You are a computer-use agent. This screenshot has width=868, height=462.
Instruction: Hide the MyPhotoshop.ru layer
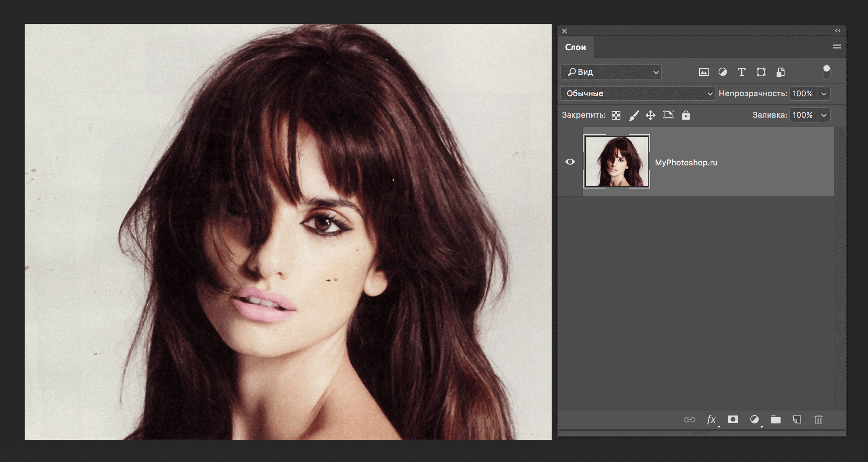pos(570,162)
